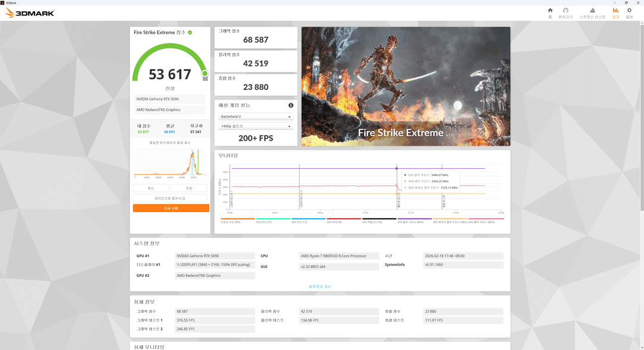Toggle the purple CPU clock frequency legend series
Screen dimensions: 644x350
(414, 220)
